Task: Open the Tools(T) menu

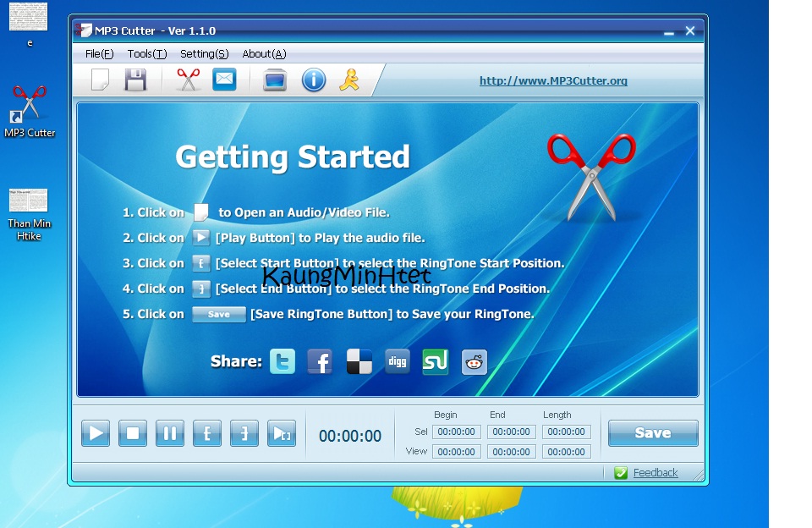Action: pyautogui.click(x=147, y=54)
